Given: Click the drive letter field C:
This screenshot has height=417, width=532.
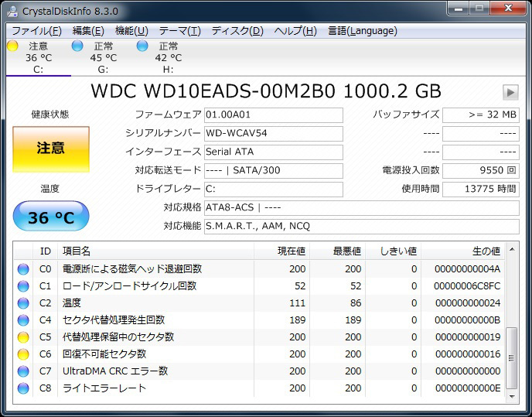Looking at the screenshot, I should (274, 189).
